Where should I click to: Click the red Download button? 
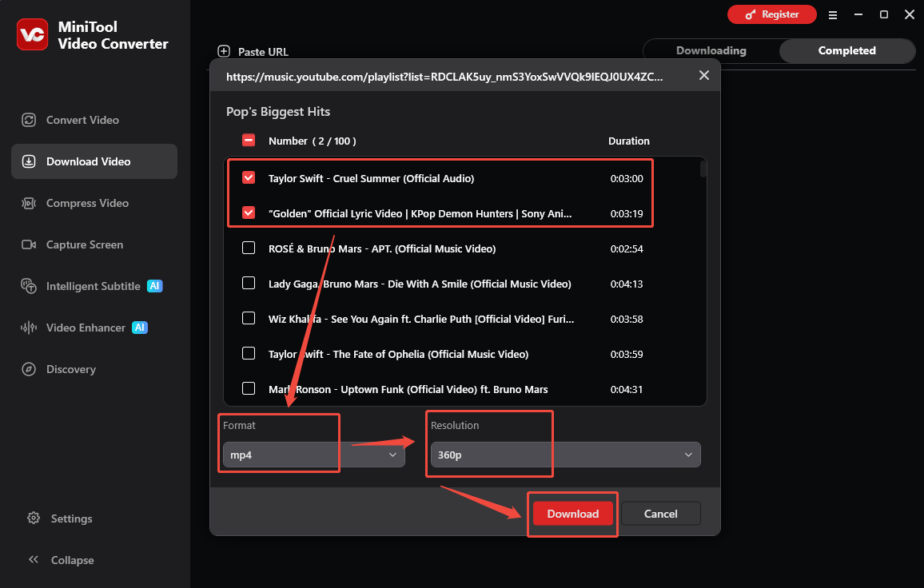(x=573, y=514)
